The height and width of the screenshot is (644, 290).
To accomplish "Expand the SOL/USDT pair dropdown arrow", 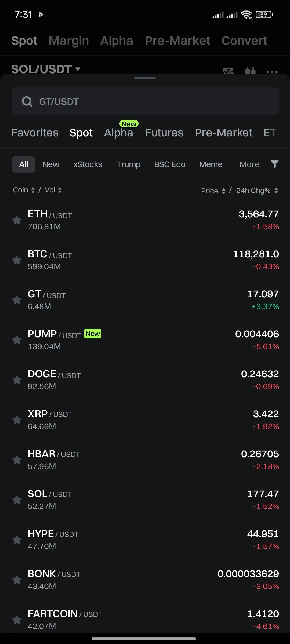I will click(x=78, y=69).
